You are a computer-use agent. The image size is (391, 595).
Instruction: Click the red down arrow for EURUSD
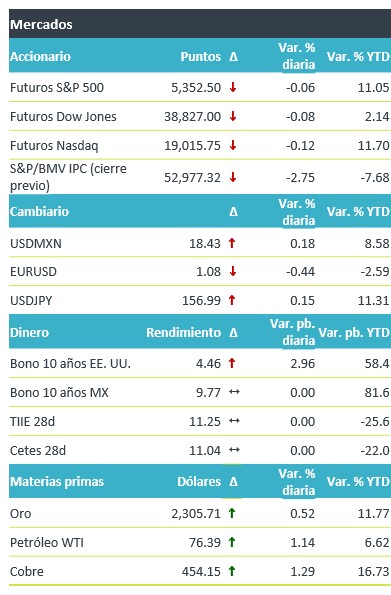233,271
